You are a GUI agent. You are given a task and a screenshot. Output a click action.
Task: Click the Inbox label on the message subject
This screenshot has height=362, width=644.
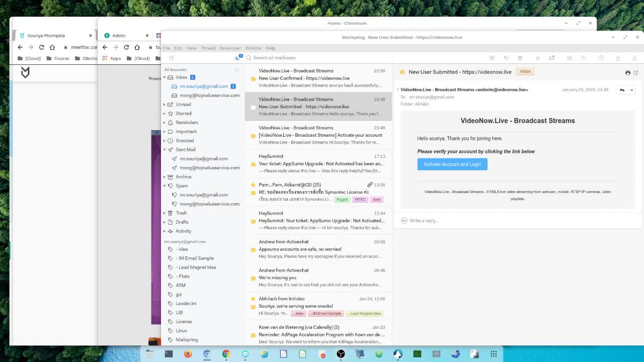[525, 71]
